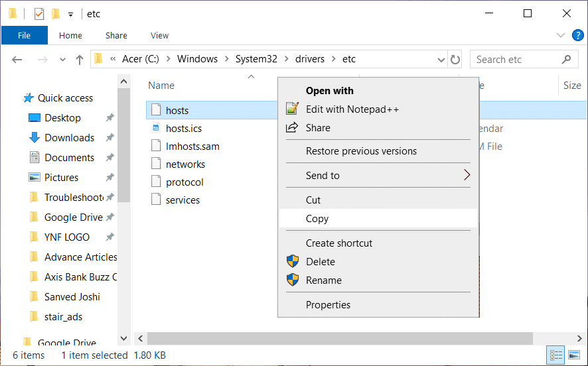Expand the ribbon with chevron
Viewport: 588px width, 366px height.
click(559, 36)
